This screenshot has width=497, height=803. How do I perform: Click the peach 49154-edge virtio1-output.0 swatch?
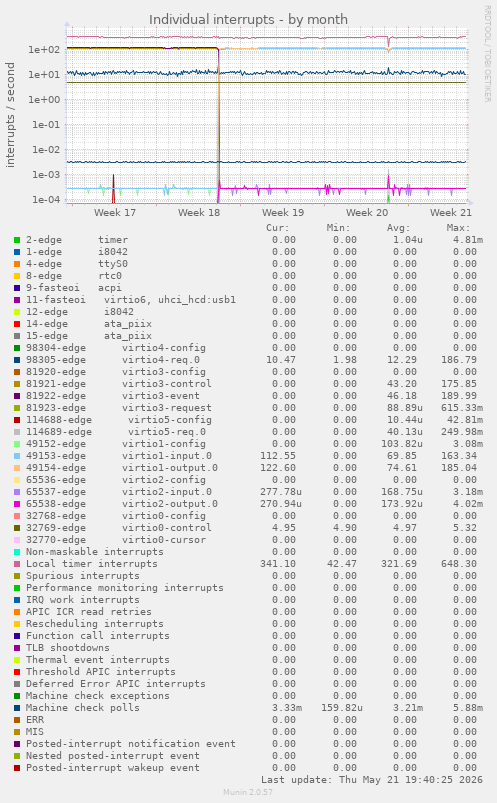pos(17,468)
